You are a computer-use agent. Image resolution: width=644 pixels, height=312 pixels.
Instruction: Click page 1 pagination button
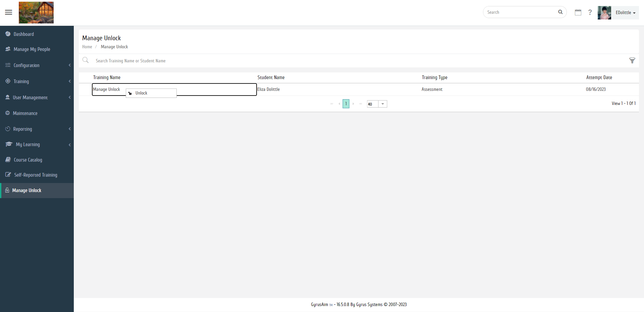click(x=346, y=104)
